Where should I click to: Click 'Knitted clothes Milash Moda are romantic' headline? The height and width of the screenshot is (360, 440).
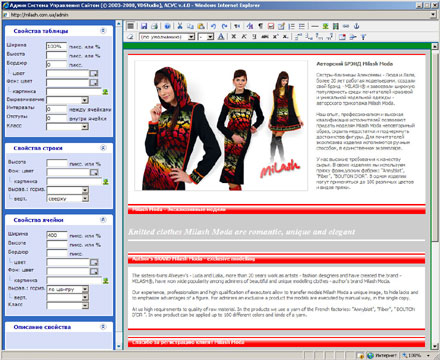tap(242, 232)
